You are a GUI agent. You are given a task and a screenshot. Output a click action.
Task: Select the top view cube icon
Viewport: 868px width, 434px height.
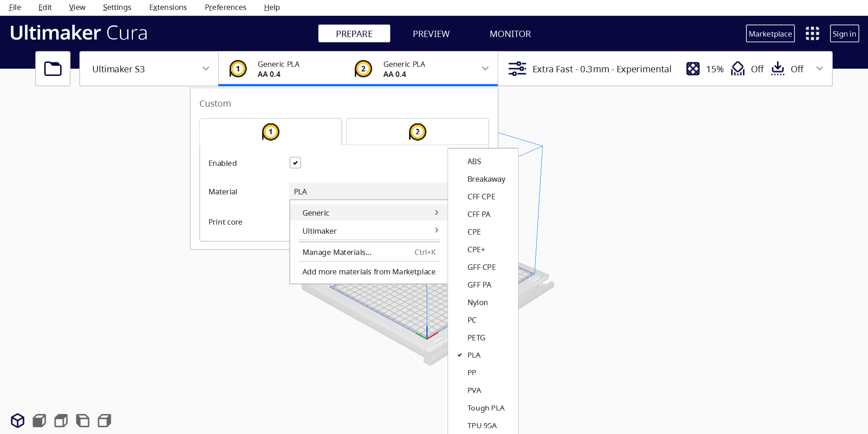[61, 420]
